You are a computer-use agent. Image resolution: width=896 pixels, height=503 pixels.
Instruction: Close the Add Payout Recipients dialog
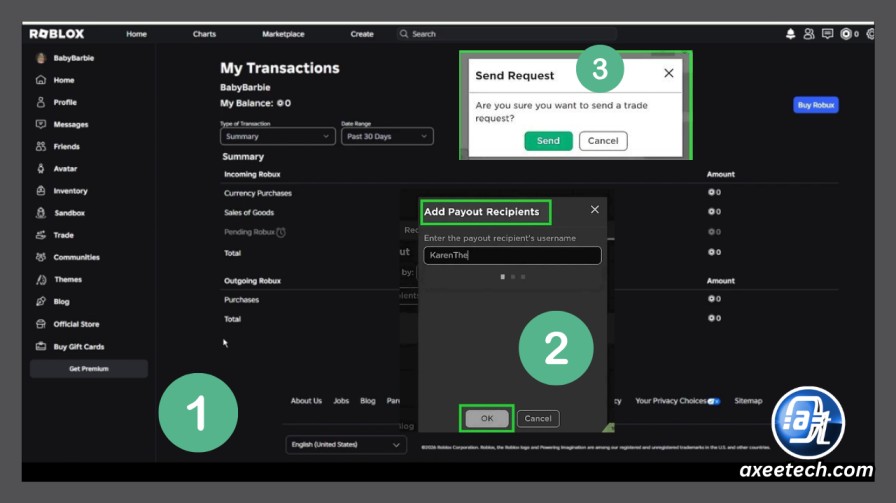pyautogui.click(x=595, y=210)
